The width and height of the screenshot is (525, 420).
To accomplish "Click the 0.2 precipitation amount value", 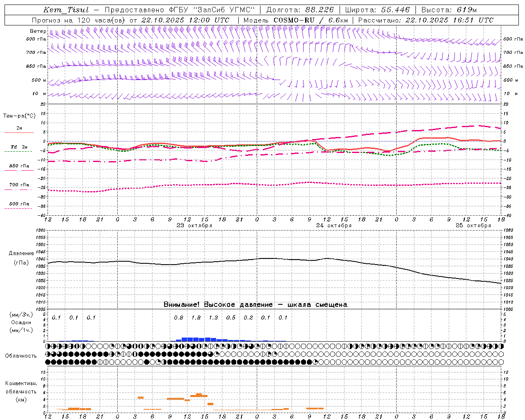I will tap(248, 318).
